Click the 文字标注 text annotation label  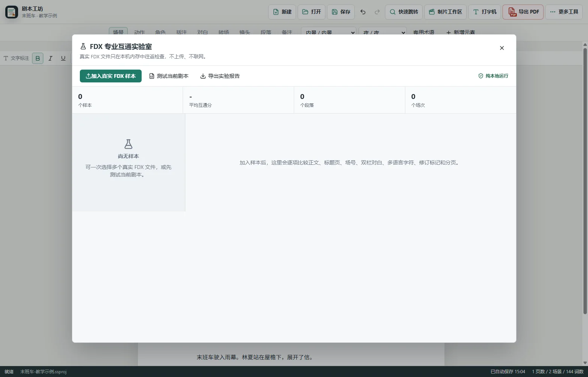pos(16,58)
